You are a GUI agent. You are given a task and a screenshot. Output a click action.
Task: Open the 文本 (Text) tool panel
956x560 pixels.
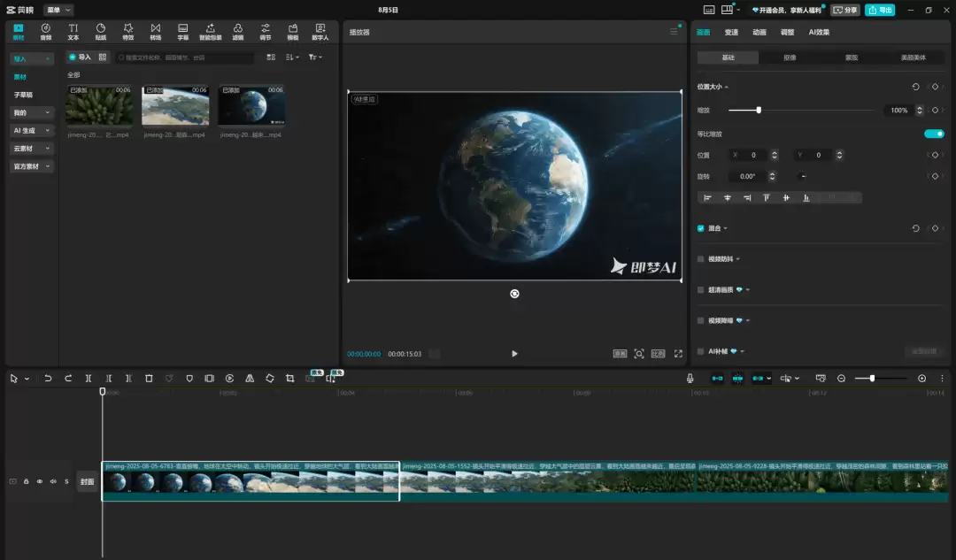pos(73,32)
